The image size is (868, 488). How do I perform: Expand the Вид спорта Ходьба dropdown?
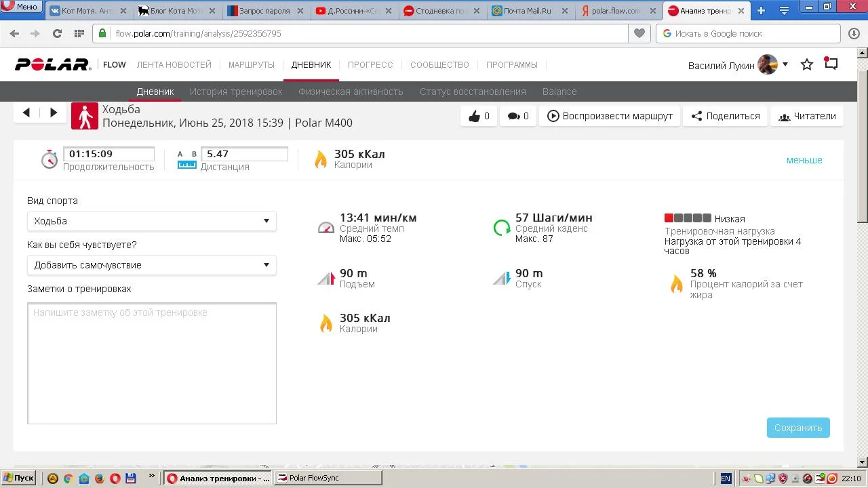[x=152, y=221]
